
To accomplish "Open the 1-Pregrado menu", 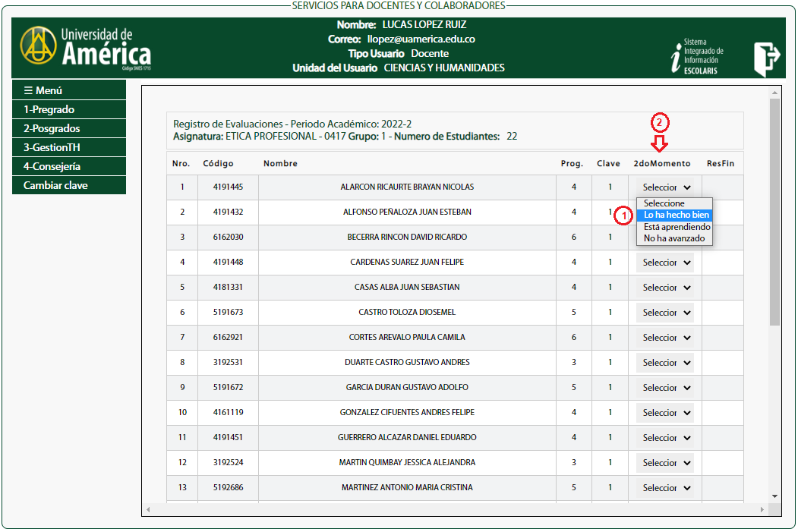I will (x=68, y=109).
